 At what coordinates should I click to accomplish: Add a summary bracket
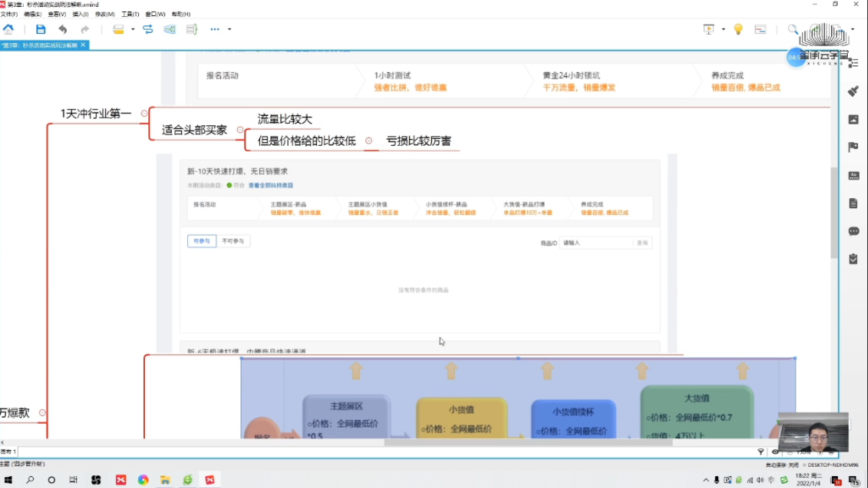coord(191,29)
